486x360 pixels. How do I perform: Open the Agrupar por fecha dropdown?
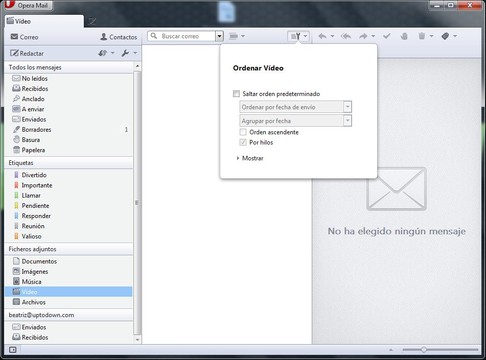pos(295,121)
